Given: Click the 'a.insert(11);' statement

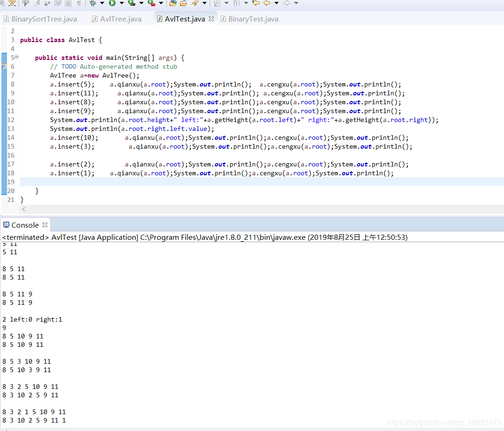Looking at the screenshot, I should 74,93.
